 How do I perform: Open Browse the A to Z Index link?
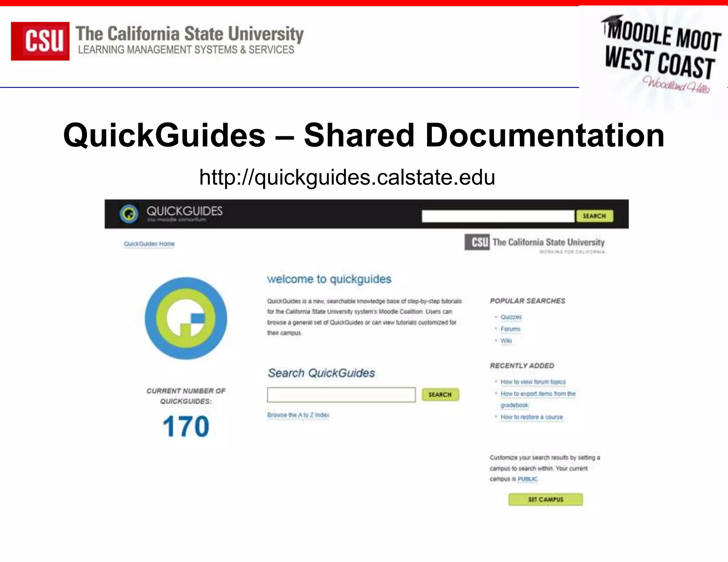pyautogui.click(x=298, y=415)
